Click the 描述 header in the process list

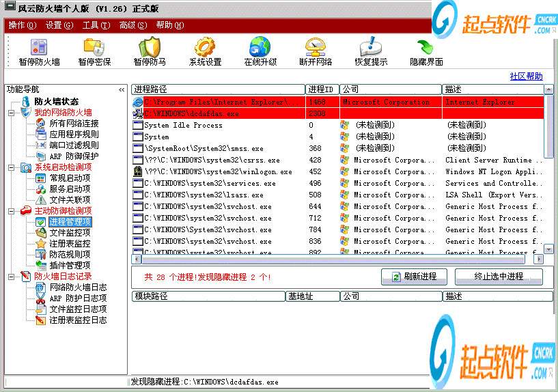[x=493, y=89]
